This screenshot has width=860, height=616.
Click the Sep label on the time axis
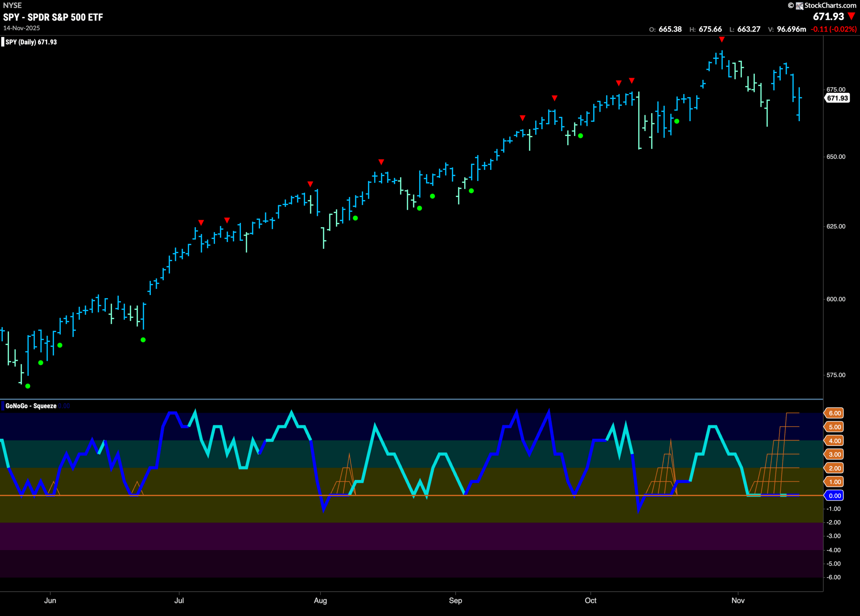pyautogui.click(x=456, y=601)
